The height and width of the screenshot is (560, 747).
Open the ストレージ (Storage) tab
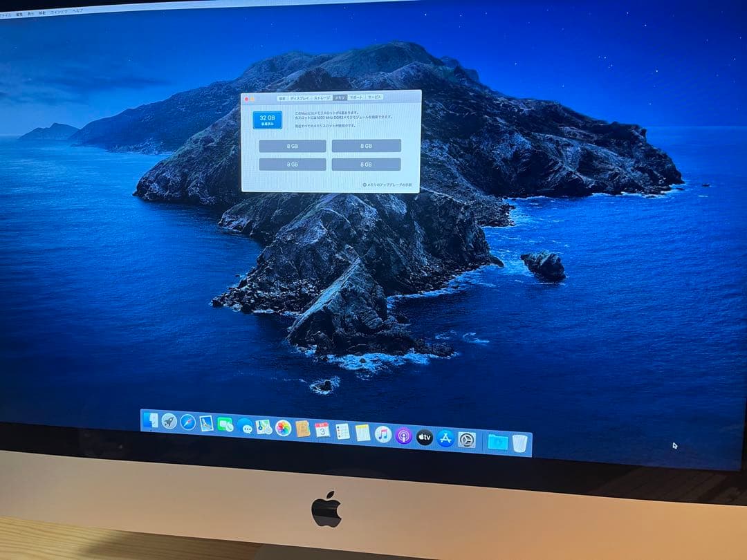[321, 97]
